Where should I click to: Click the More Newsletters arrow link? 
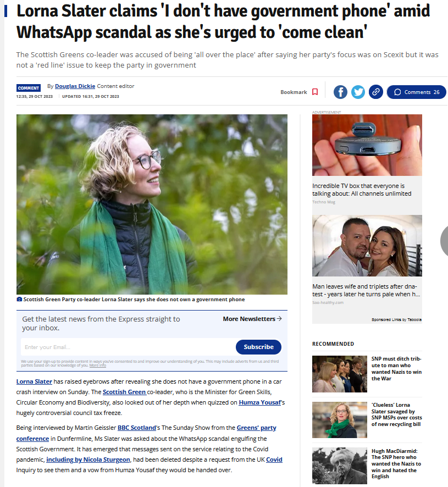[252, 319]
